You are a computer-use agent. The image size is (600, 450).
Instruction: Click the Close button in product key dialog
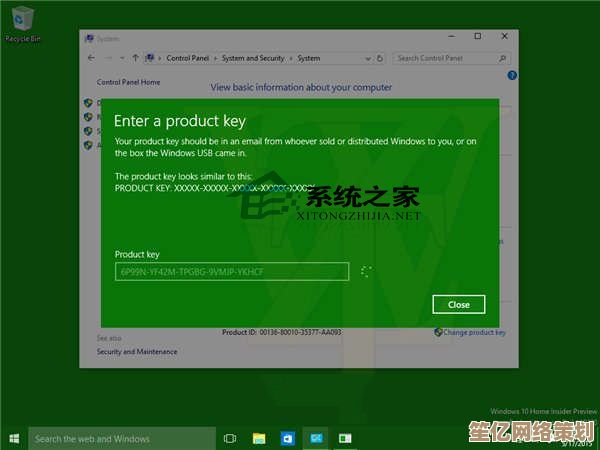point(458,304)
